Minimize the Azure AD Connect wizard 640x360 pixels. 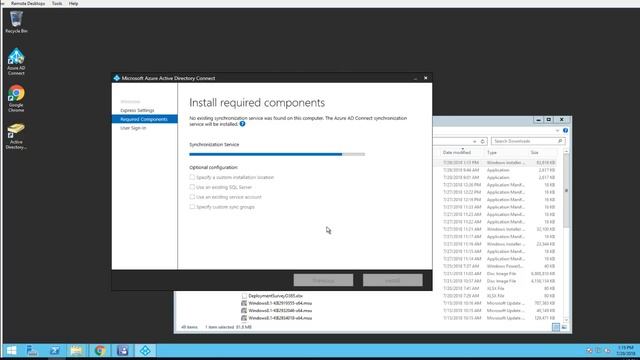pyautogui.click(x=416, y=78)
